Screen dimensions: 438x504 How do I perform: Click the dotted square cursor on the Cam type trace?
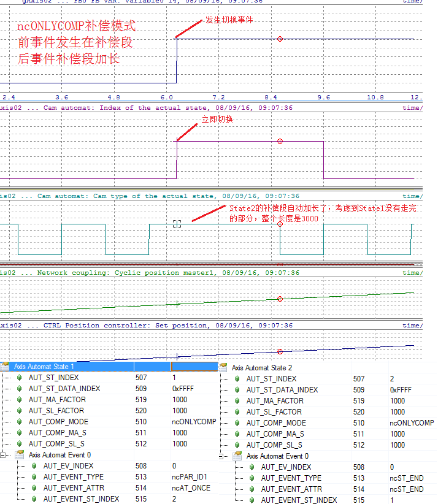tap(177, 224)
